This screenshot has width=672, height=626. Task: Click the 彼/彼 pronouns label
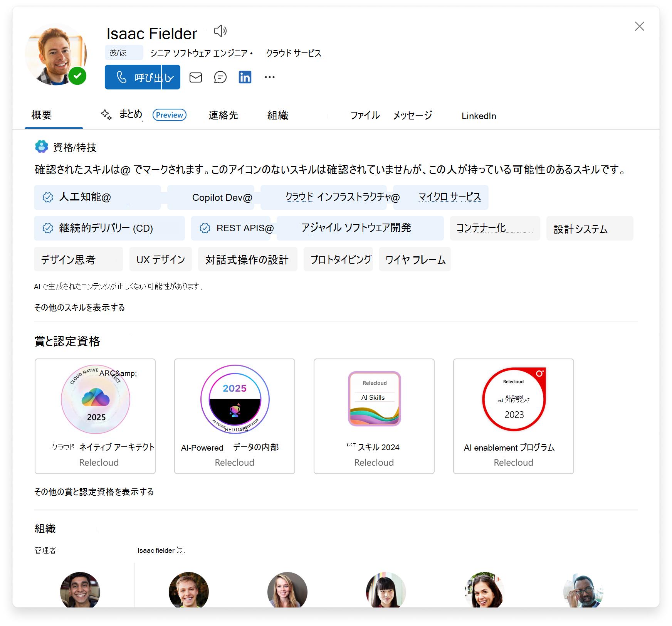point(124,52)
